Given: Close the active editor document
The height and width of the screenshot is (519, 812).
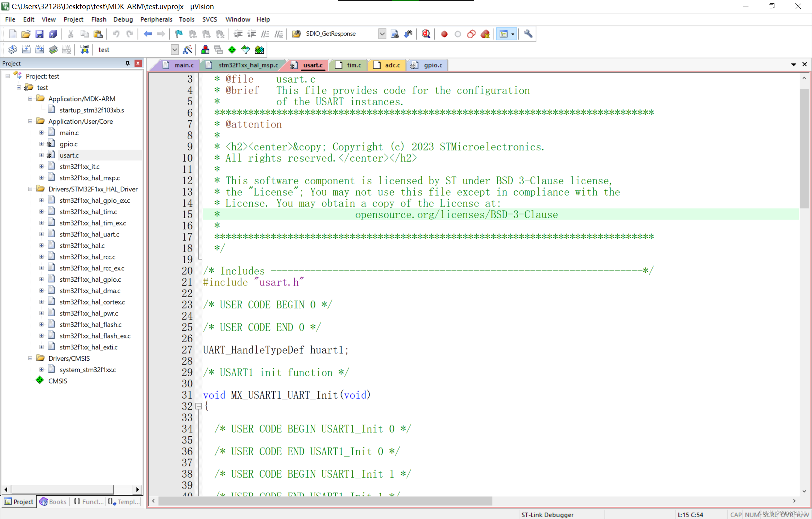Looking at the screenshot, I should (x=805, y=64).
